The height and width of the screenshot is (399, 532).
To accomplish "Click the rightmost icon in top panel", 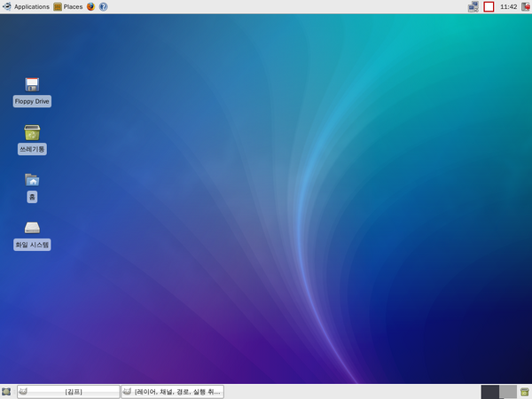I will pos(525,6).
